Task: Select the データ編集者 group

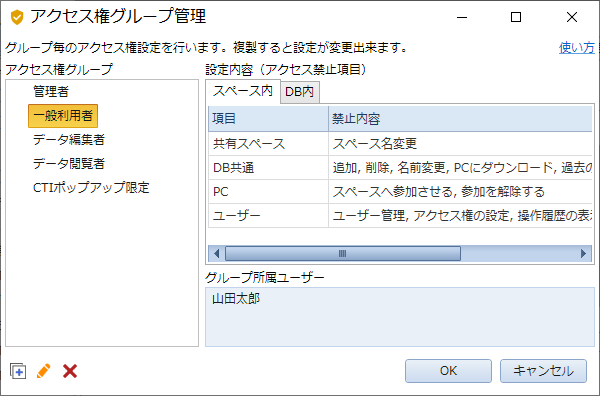Action: [69, 140]
